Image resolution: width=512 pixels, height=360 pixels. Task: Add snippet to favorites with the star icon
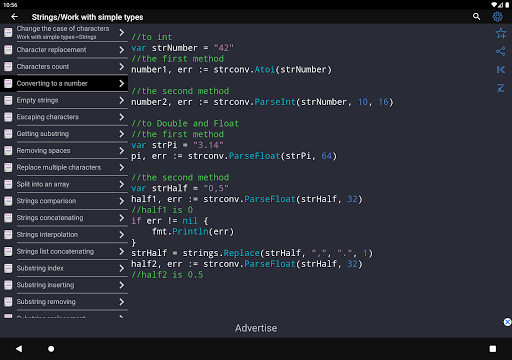(x=501, y=33)
